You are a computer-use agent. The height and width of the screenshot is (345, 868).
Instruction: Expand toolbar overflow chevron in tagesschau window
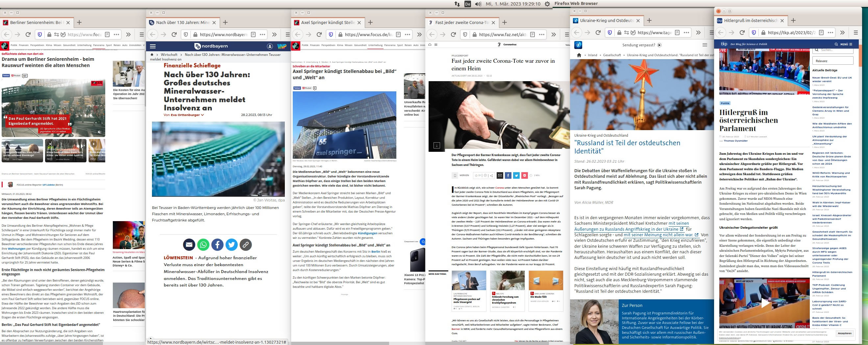click(698, 33)
